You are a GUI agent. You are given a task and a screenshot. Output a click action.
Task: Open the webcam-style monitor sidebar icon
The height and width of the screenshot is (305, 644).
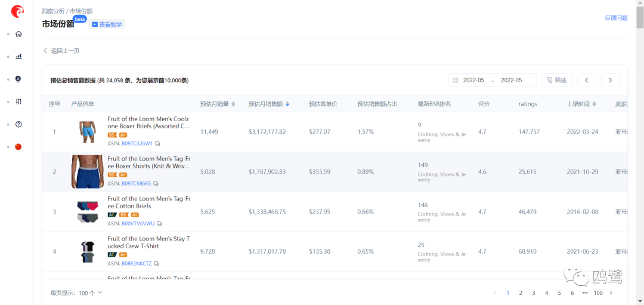point(18,79)
